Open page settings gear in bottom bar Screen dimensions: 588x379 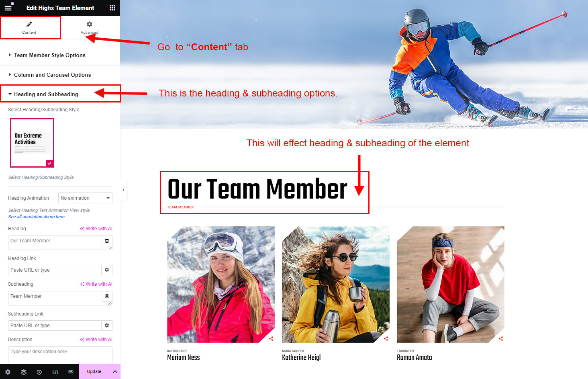coord(8,372)
